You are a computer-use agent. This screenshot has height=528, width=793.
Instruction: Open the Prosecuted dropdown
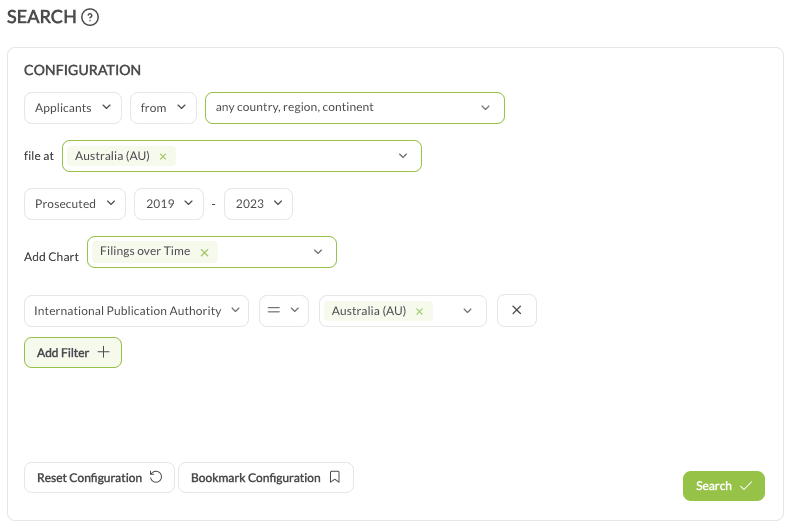pos(75,204)
